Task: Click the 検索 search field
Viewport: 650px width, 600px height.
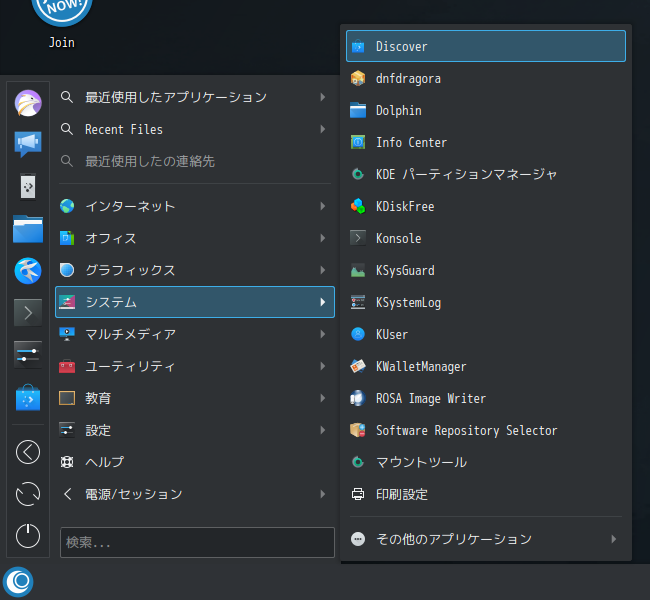Action: (197, 542)
